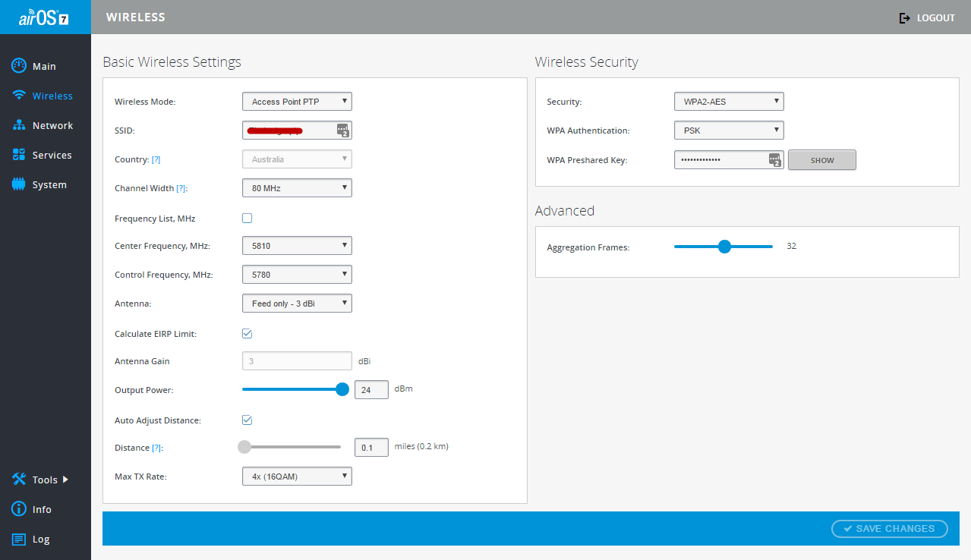Enable the Frequency List checkbox
The height and width of the screenshot is (560, 971).
click(247, 219)
